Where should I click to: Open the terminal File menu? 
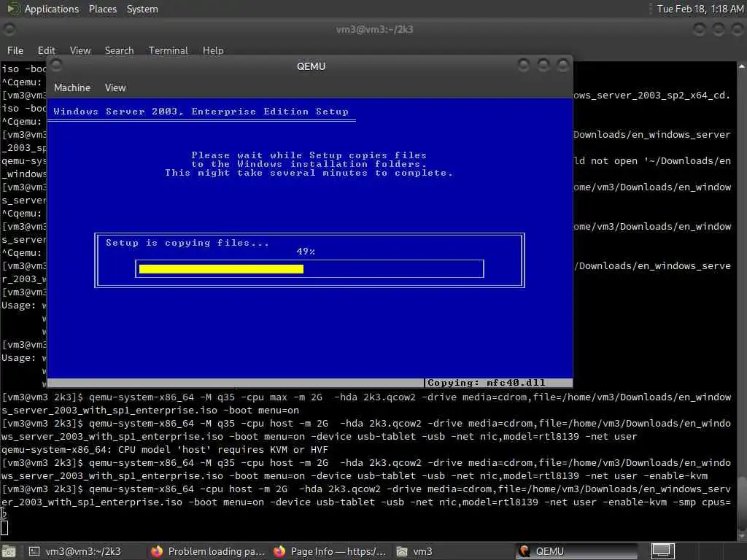15,50
